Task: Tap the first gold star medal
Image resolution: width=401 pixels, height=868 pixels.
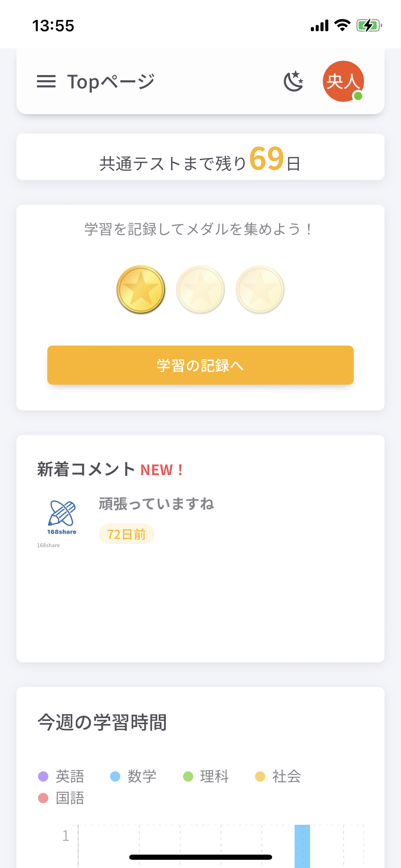Action: (141, 290)
